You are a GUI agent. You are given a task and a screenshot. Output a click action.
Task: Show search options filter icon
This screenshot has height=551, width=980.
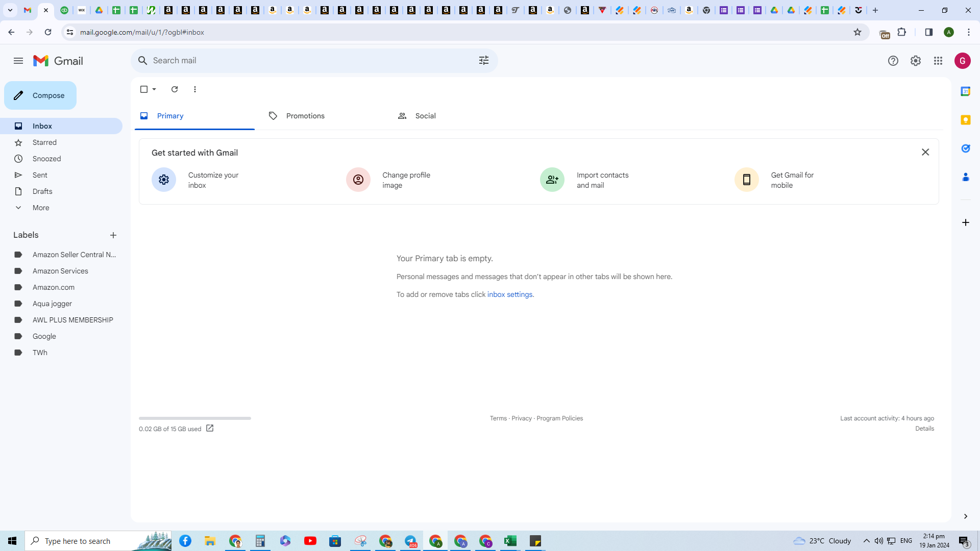click(484, 61)
